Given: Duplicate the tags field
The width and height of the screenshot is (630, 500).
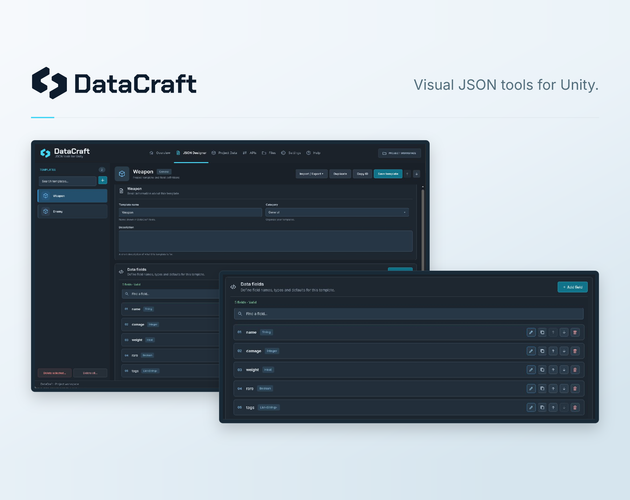Looking at the screenshot, I should [x=542, y=407].
